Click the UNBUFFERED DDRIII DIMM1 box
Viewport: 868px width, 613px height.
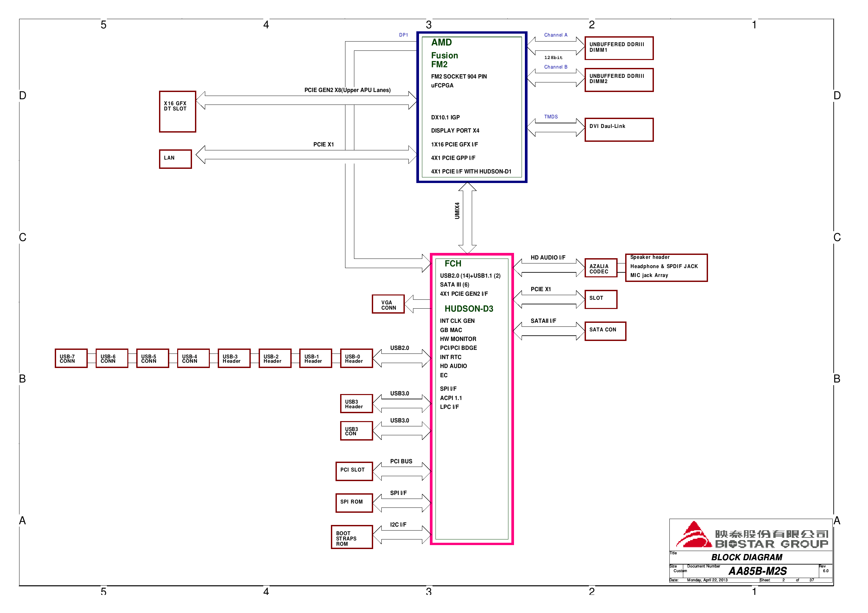coord(619,48)
